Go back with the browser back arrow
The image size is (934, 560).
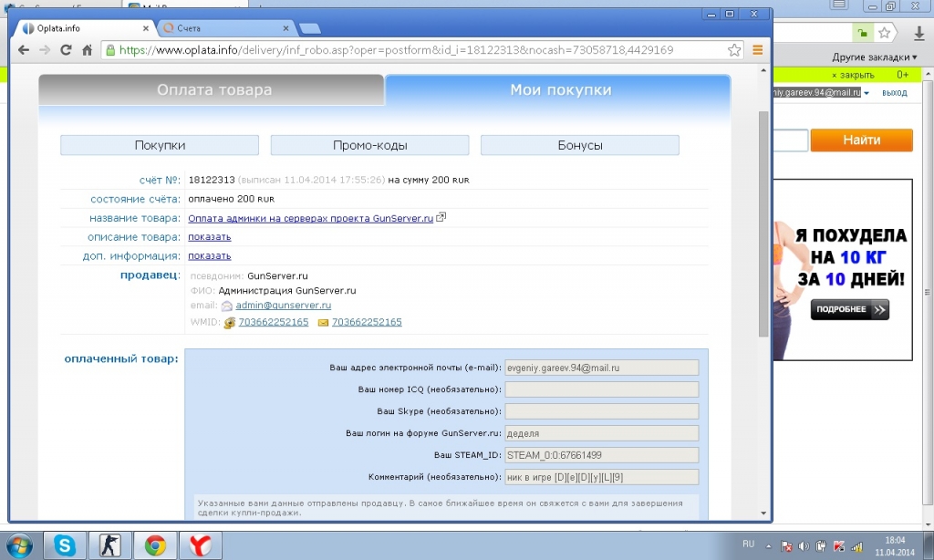tap(23, 50)
